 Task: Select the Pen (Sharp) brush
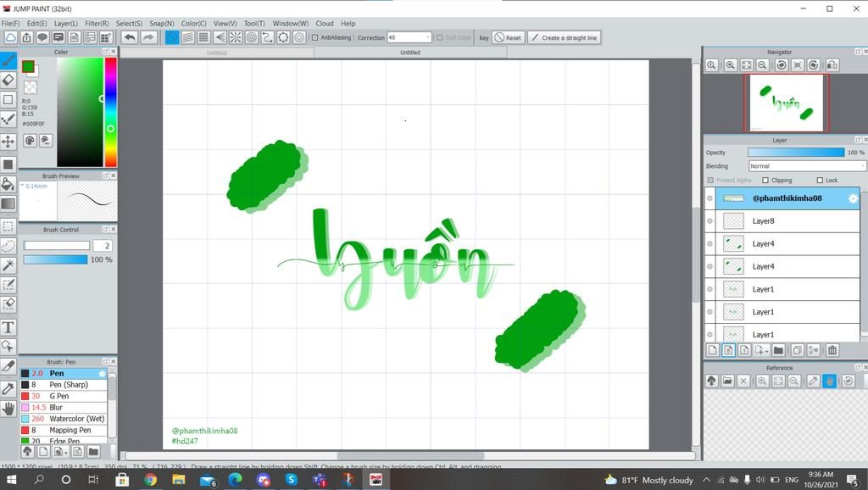pos(64,384)
